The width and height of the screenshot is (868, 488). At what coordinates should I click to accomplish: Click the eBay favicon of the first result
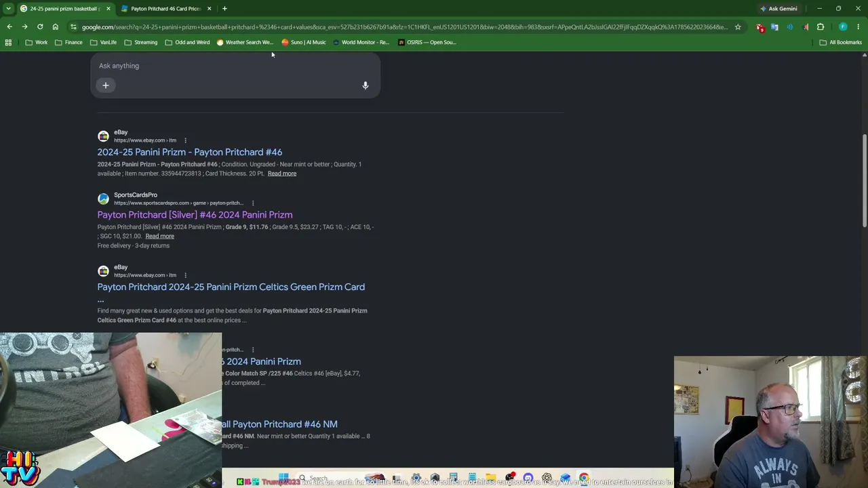(x=103, y=136)
